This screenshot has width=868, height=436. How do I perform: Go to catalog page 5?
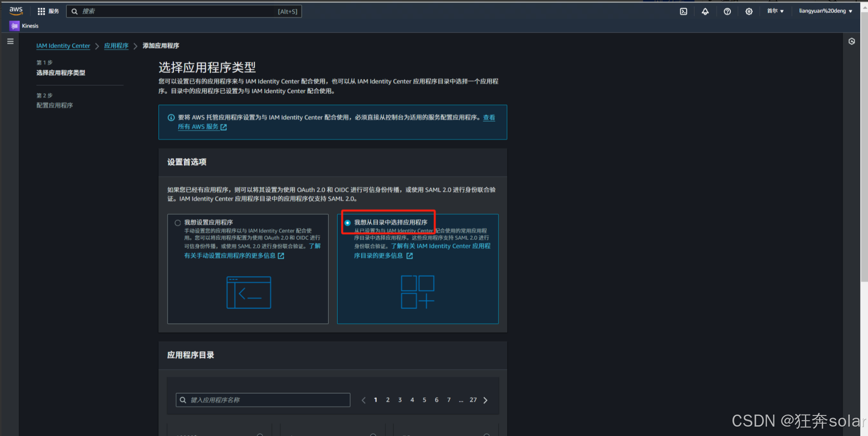(x=425, y=400)
